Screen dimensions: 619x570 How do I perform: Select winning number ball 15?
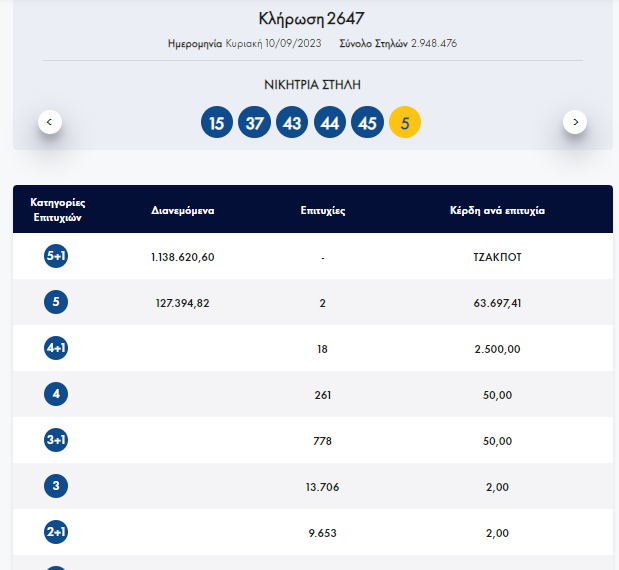(x=216, y=123)
